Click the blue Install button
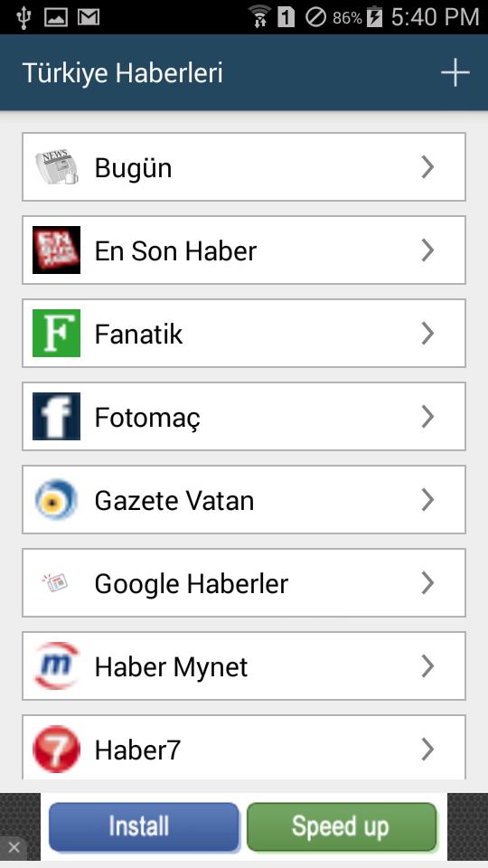The width and height of the screenshot is (488, 868). (144, 827)
